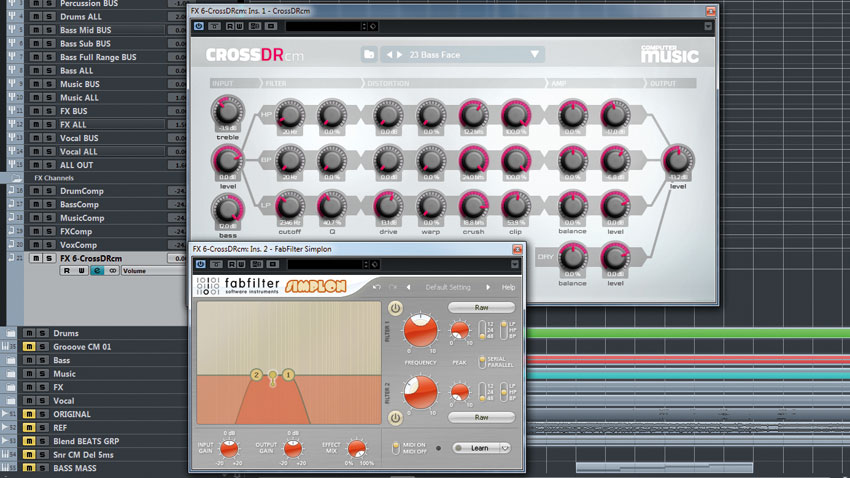The height and width of the screenshot is (478, 850).
Task: Adjust the CrossDR input treble knob
Action: pos(228,112)
